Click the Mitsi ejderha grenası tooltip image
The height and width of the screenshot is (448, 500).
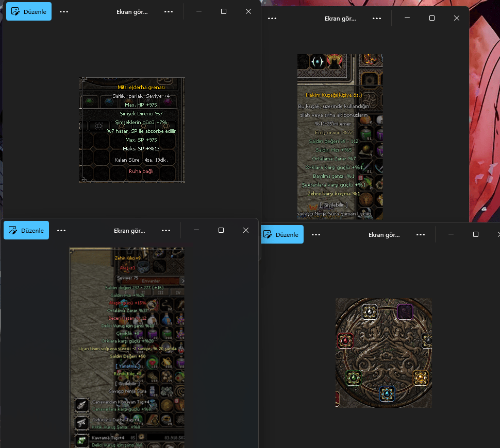tap(132, 130)
